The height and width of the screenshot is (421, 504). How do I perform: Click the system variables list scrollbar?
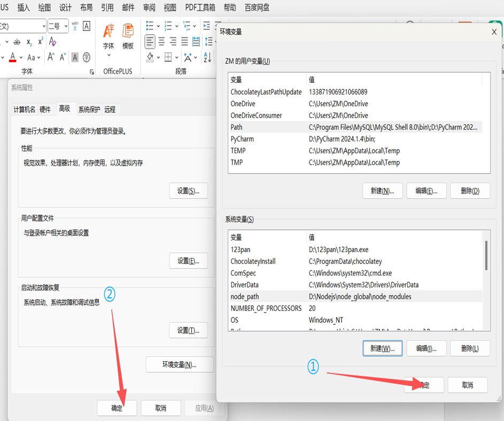(486, 255)
